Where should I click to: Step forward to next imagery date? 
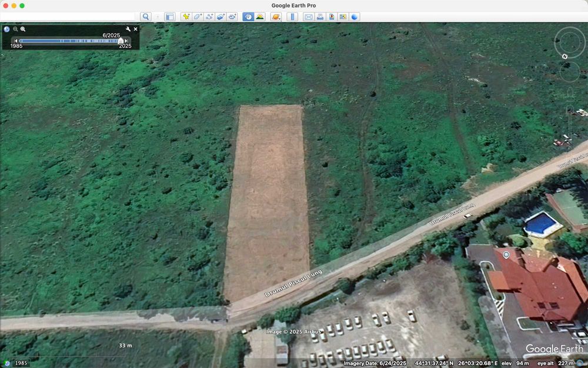(127, 41)
